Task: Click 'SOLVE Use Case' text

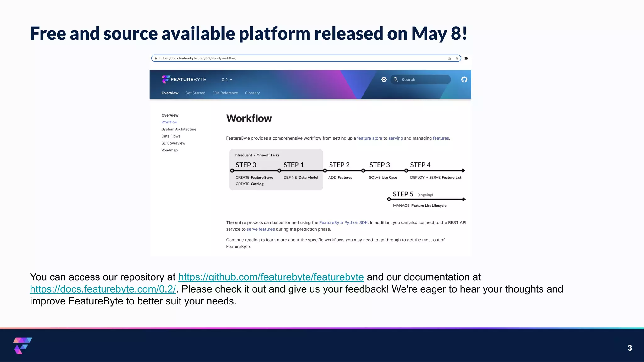Action: [x=383, y=178]
